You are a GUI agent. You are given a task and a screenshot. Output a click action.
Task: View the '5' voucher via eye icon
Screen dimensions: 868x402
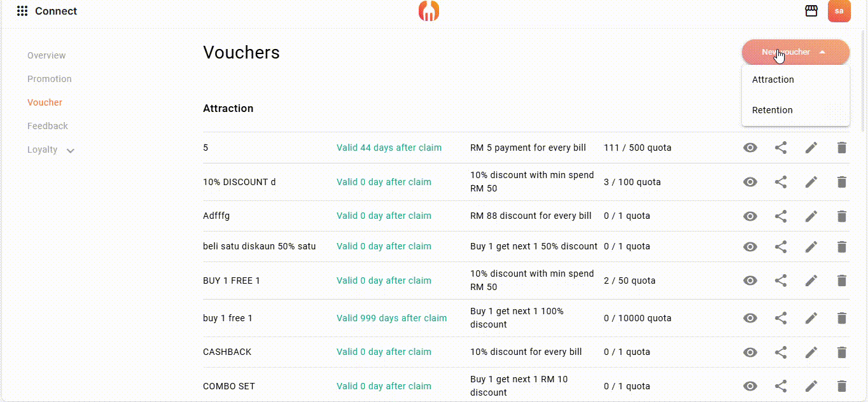click(x=750, y=148)
